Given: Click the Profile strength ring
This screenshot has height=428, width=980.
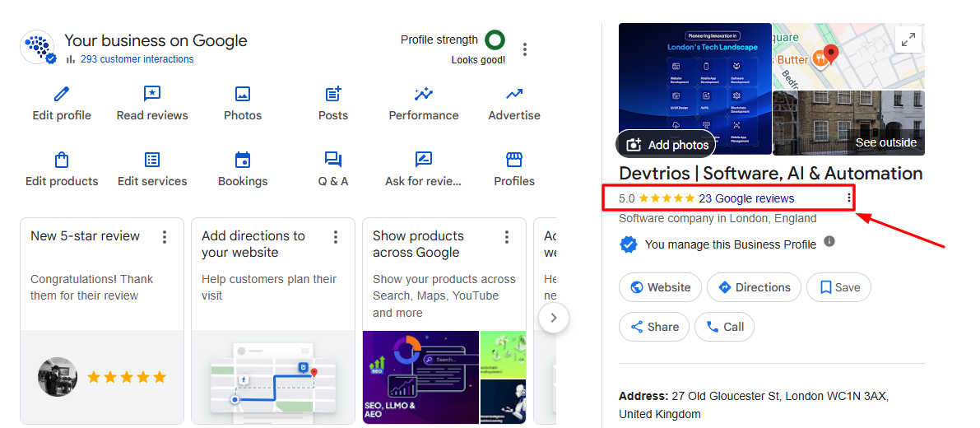Looking at the screenshot, I should pos(495,40).
